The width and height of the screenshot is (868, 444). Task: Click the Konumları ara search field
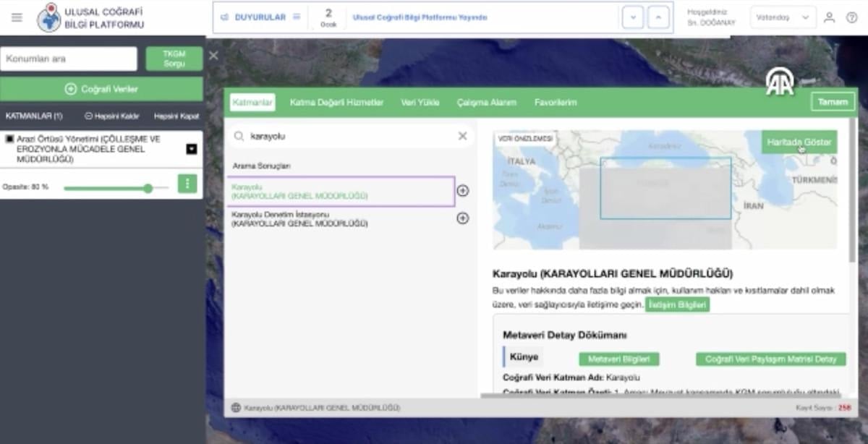69,59
